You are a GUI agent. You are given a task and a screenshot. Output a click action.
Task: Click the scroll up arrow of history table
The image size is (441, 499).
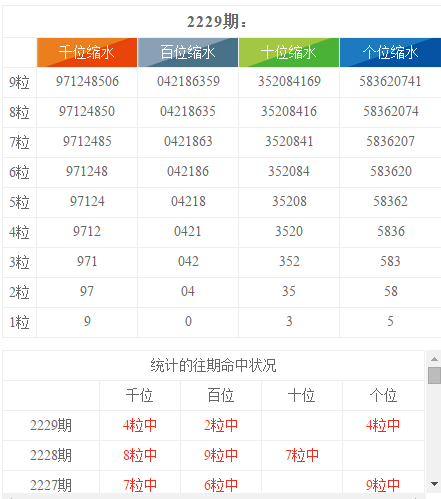click(x=434, y=359)
